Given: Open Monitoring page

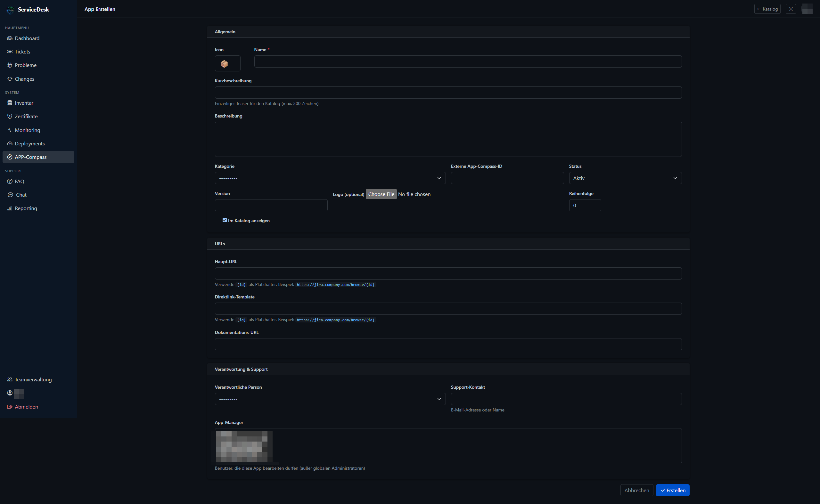Looking at the screenshot, I should click(x=38, y=130).
